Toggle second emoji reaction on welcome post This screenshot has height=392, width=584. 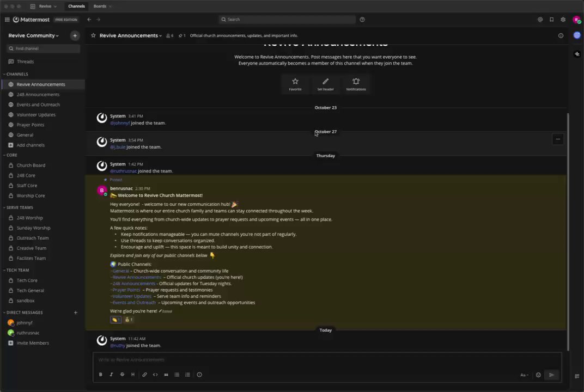(129, 320)
